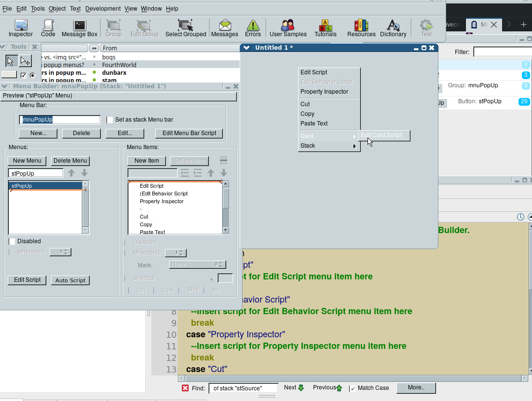Open User Samples

pyautogui.click(x=288, y=28)
